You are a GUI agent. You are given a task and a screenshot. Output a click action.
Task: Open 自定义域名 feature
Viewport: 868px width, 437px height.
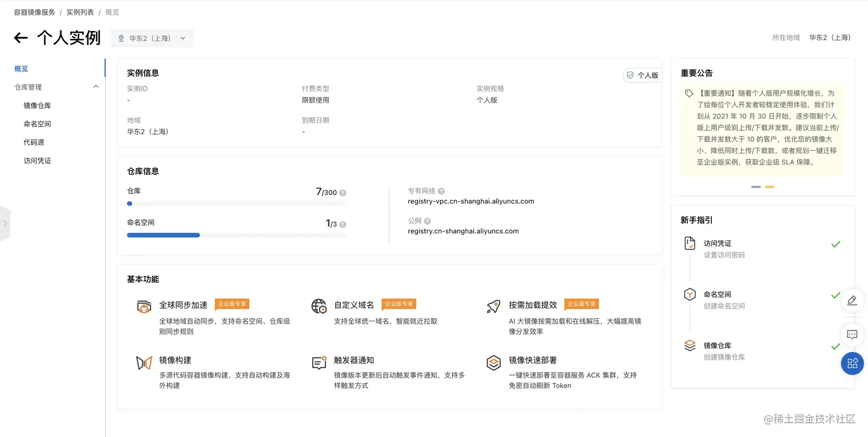tap(354, 305)
